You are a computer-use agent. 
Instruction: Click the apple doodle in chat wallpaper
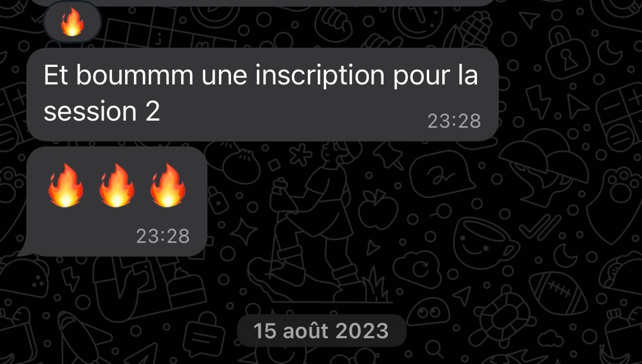click(x=378, y=208)
